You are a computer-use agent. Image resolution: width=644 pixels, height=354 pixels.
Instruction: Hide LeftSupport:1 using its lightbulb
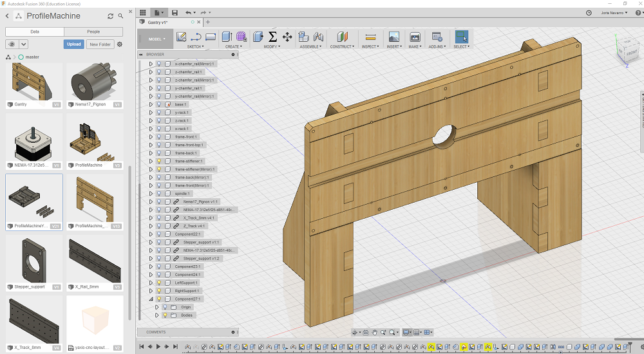(159, 283)
